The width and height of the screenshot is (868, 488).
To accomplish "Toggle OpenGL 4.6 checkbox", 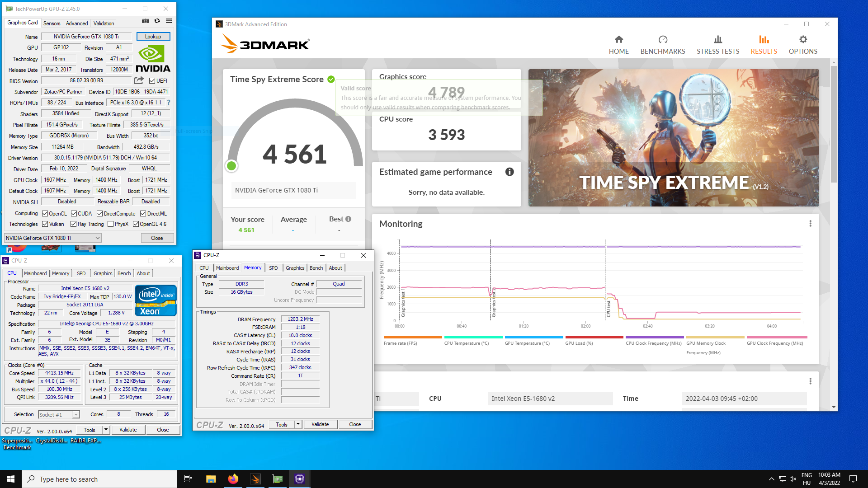I will tap(136, 224).
